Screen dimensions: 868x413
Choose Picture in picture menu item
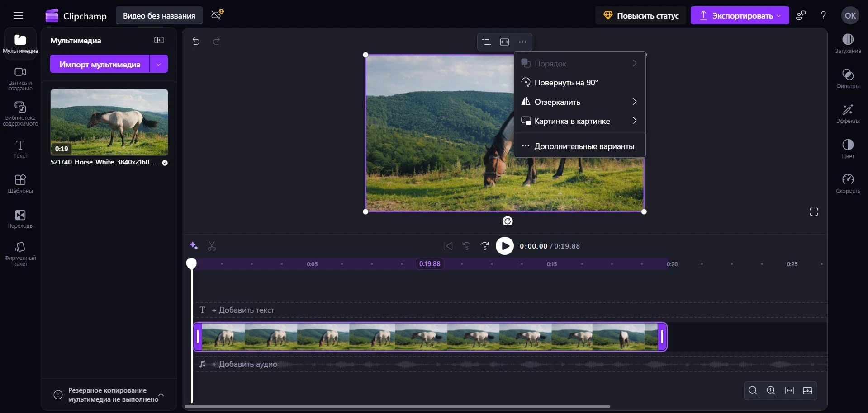[x=572, y=121]
